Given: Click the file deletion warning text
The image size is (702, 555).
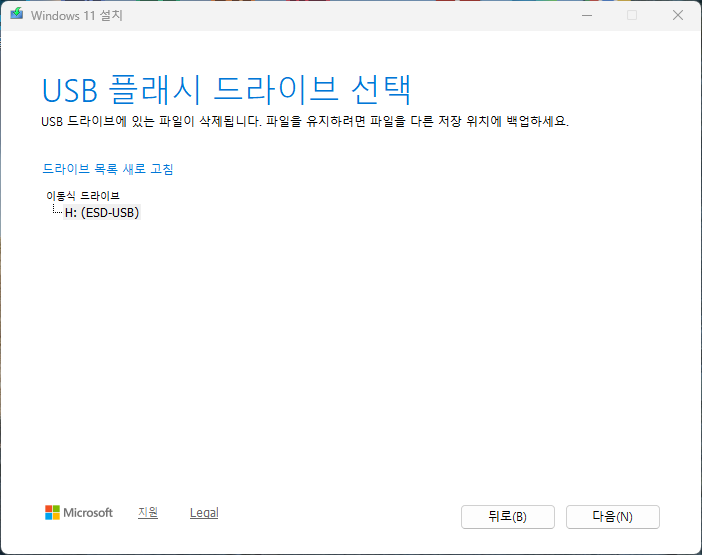Looking at the screenshot, I should tap(305, 121).
